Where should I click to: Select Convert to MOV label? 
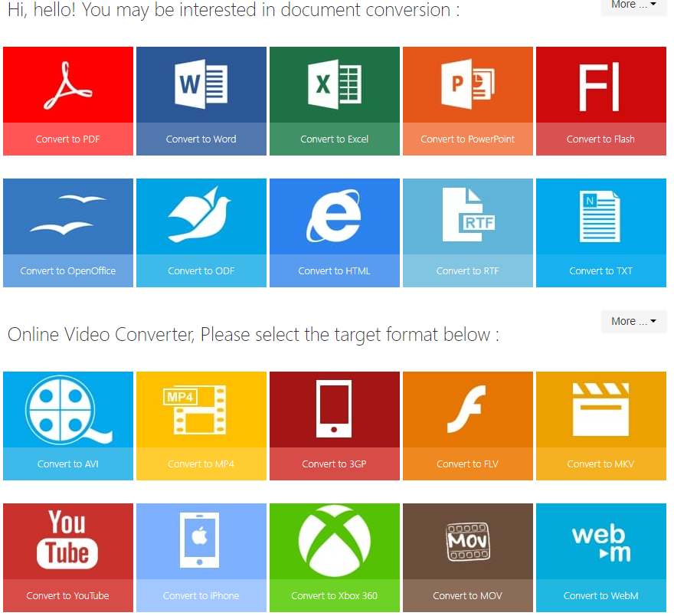coord(468,596)
